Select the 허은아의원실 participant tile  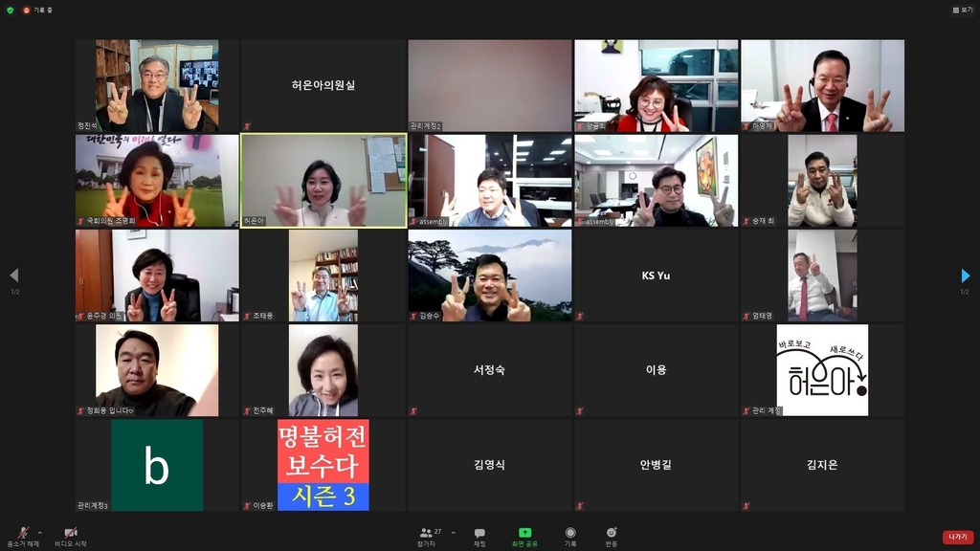323,85
